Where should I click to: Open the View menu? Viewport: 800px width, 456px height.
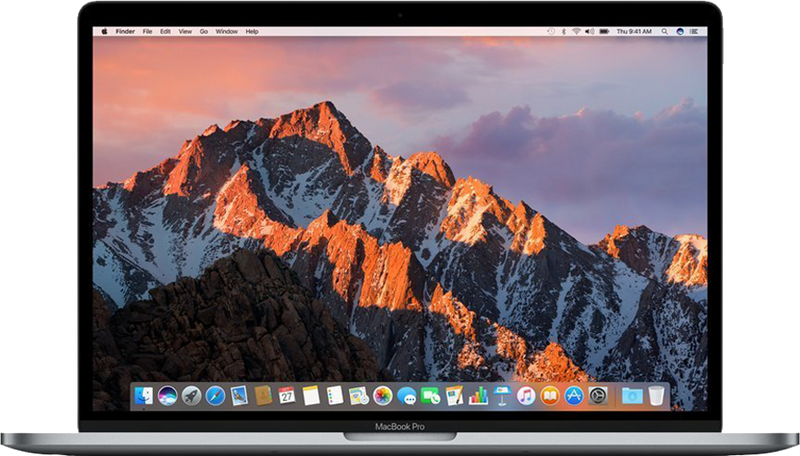[x=185, y=31]
